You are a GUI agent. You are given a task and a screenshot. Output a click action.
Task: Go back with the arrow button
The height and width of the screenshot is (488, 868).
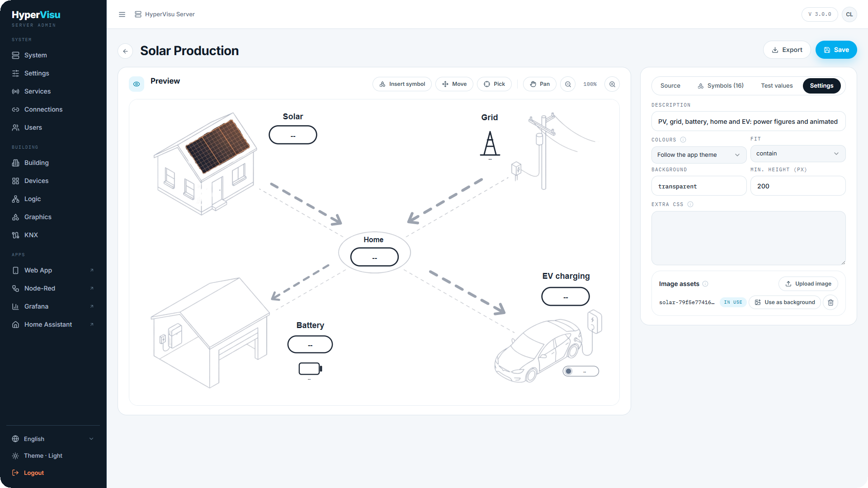coord(125,51)
